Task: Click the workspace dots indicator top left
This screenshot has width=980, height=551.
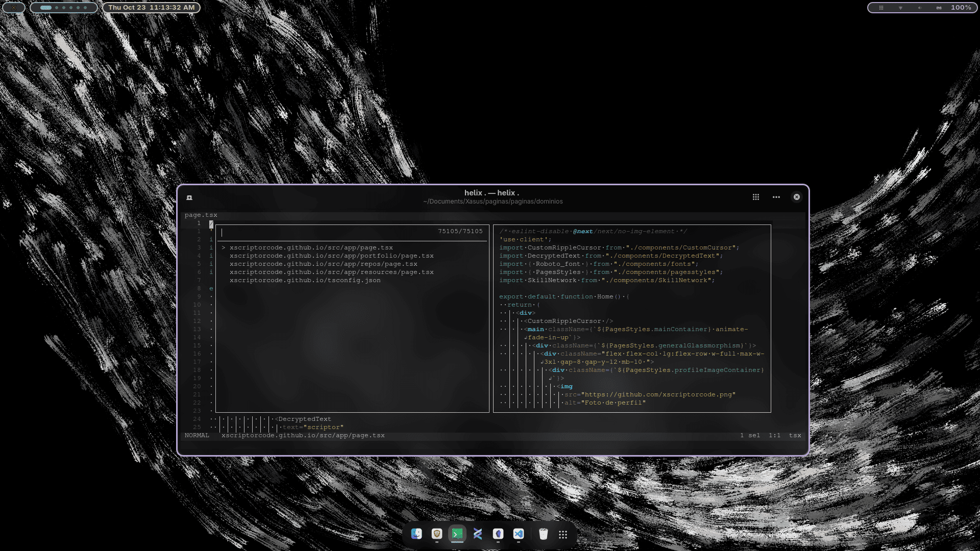Action: pyautogui.click(x=64, y=8)
